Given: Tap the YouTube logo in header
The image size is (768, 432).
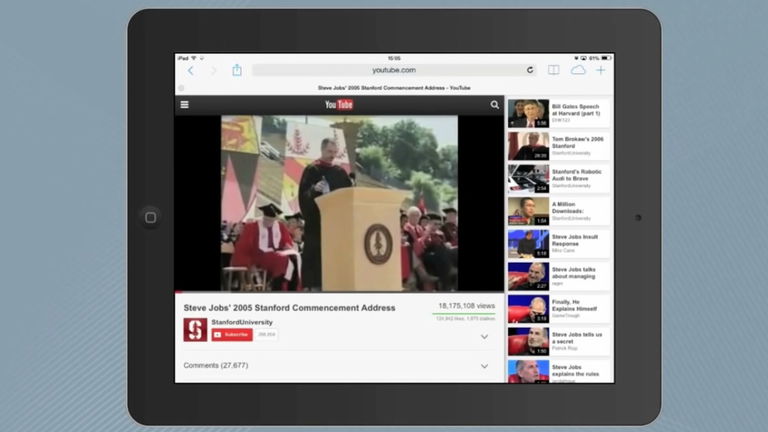Looking at the screenshot, I should coord(339,104).
